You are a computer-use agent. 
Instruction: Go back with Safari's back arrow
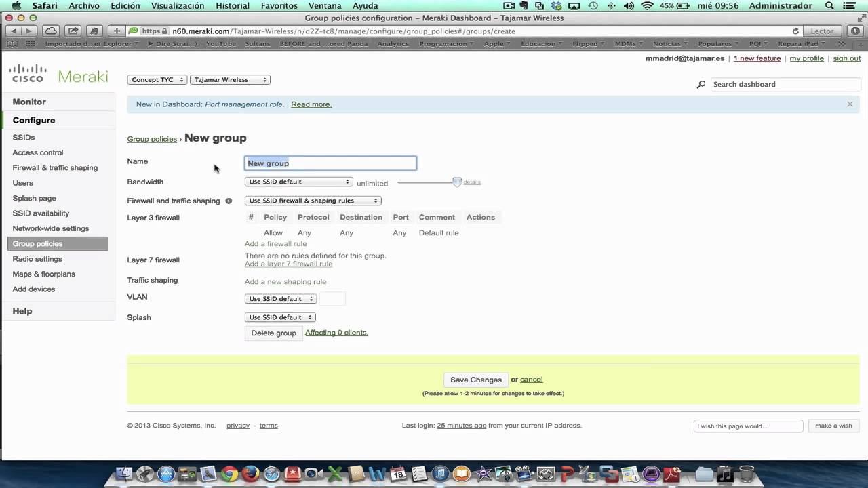click(14, 31)
